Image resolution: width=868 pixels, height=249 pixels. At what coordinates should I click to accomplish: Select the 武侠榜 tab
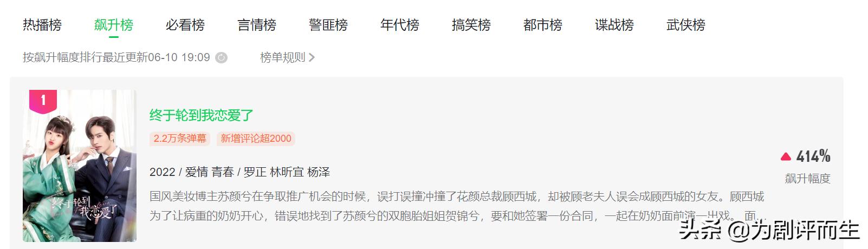[686, 25]
